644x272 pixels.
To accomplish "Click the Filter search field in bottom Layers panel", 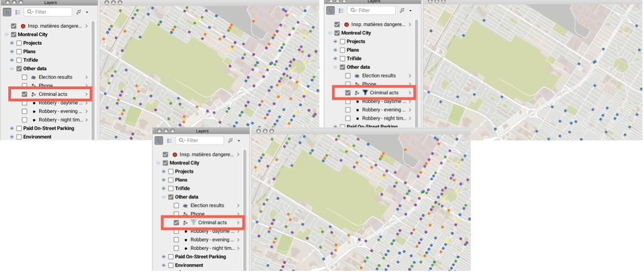I will click(206, 141).
